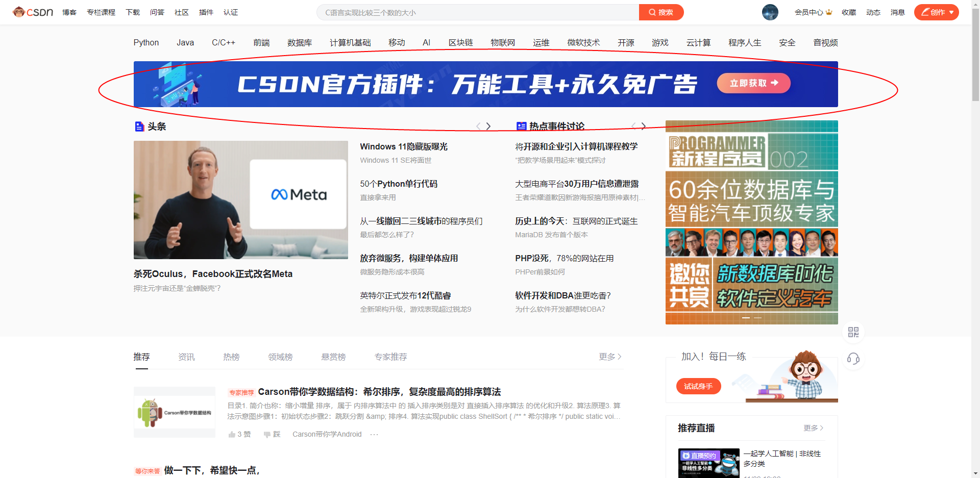
Task: Open the Carson article thumbnail
Action: click(175, 412)
